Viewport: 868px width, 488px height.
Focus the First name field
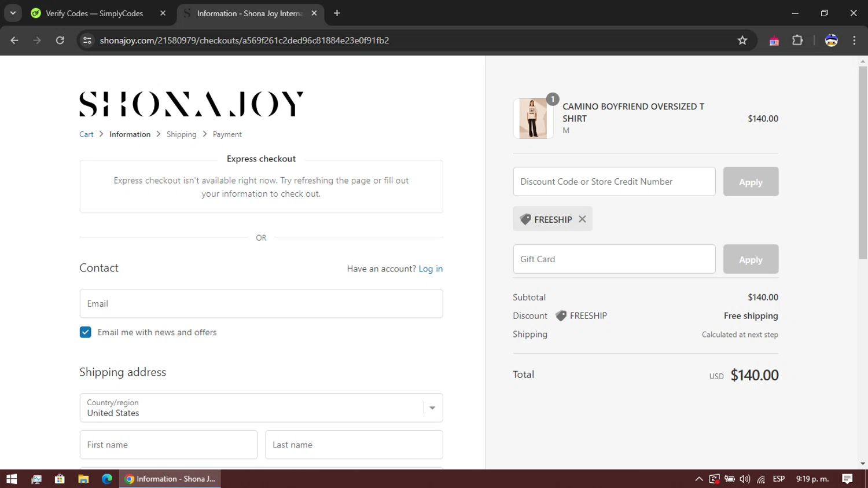pyautogui.click(x=168, y=445)
